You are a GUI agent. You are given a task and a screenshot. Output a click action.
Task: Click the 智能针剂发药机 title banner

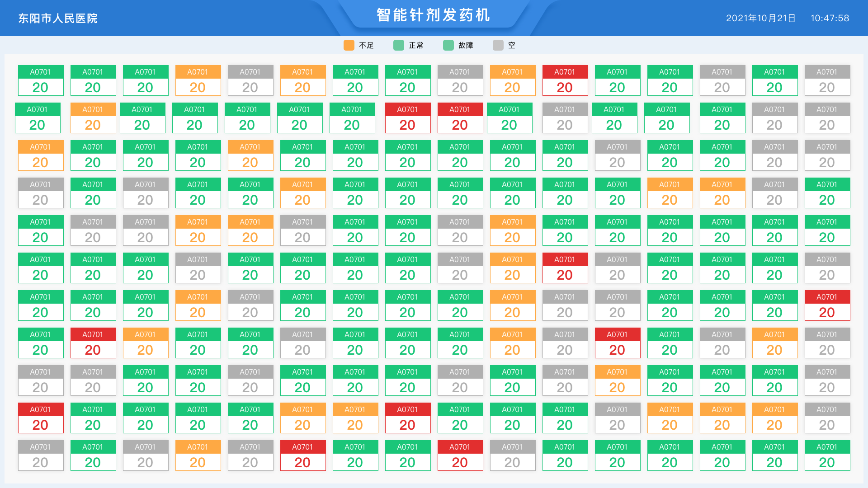coord(433,15)
